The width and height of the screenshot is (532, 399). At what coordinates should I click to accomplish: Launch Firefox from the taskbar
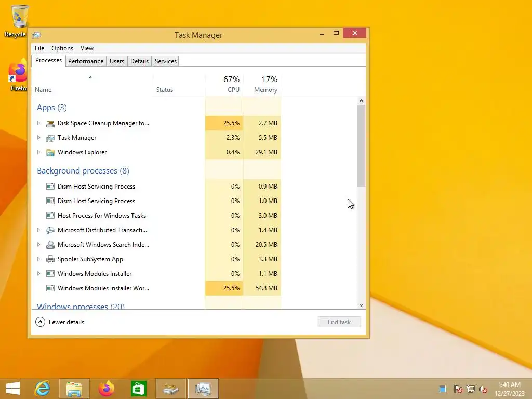106,389
